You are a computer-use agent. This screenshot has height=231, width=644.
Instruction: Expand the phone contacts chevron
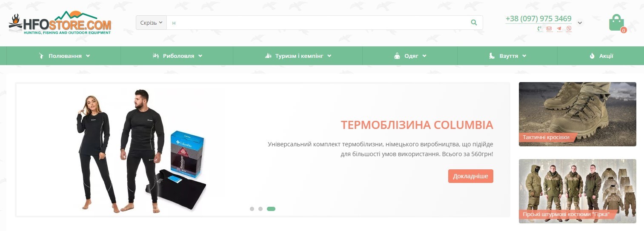[580, 23]
